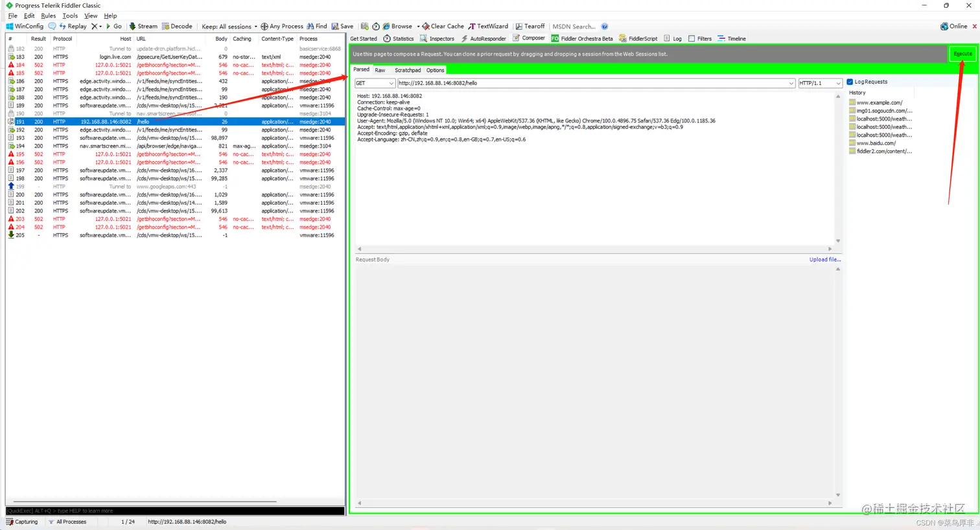The width and height of the screenshot is (980, 530).
Task: Switch to the Get Started tab
Action: (364, 39)
